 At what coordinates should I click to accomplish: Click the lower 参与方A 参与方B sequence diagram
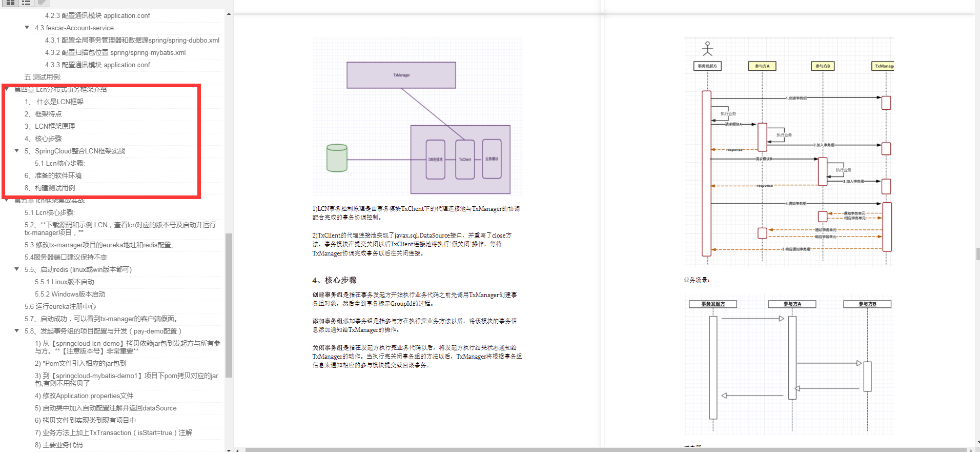click(788, 365)
